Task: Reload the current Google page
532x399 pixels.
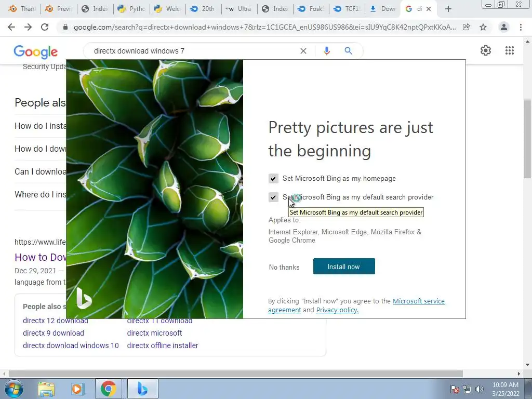Action: coord(45,27)
